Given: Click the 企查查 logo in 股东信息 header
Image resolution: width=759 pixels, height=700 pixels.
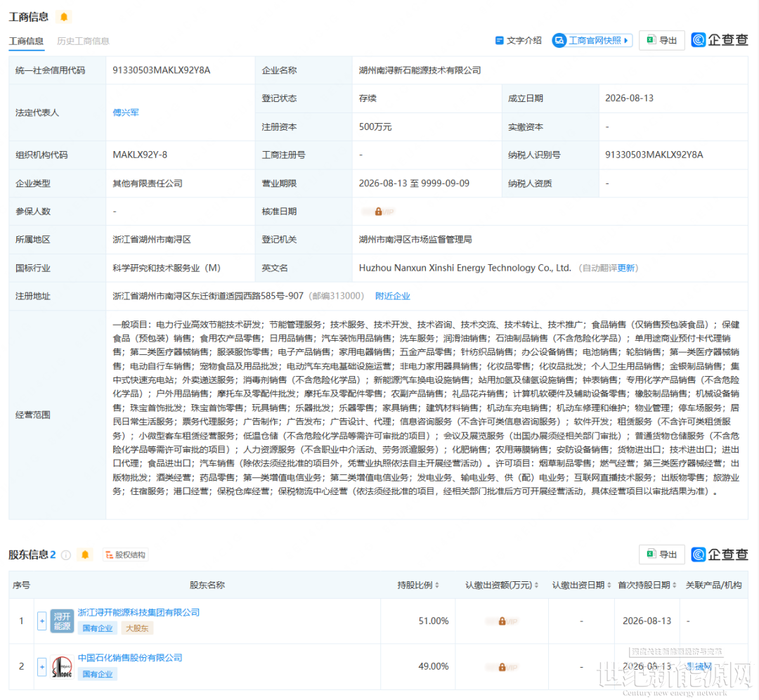Looking at the screenshot, I should pos(720,555).
